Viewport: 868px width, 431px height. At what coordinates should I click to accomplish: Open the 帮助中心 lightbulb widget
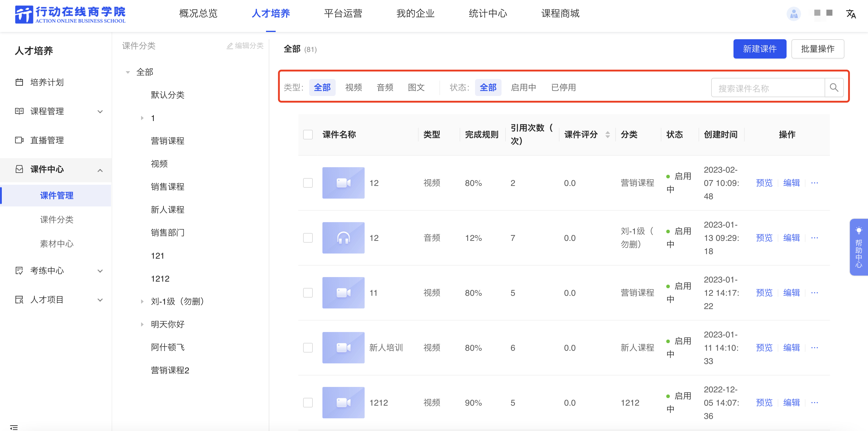point(859,247)
